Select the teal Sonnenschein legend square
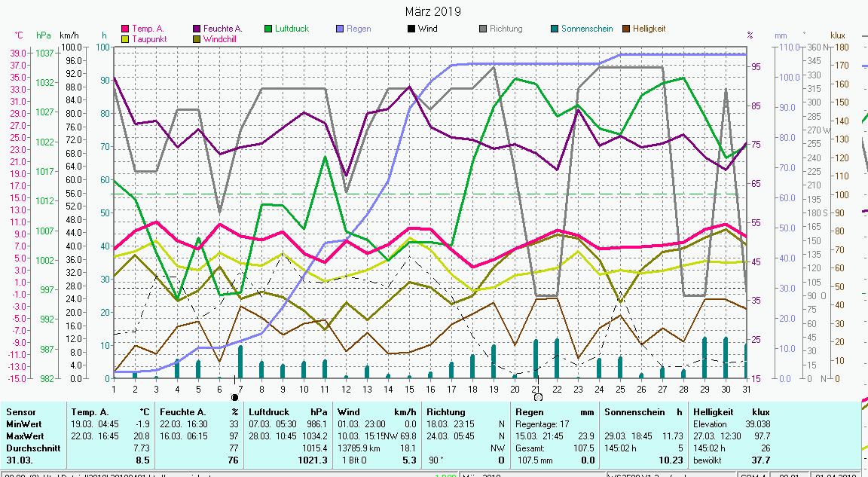Viewport: 868px width, 477px height. click(555, 29)
